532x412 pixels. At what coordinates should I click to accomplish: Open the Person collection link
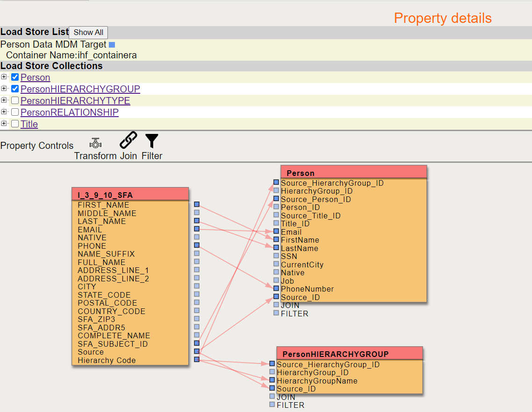[x=35, y=77]
